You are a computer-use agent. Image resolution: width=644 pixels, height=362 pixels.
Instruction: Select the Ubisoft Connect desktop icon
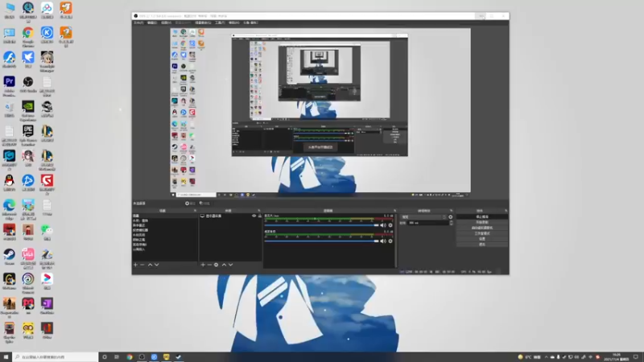(x=28, y=283)
